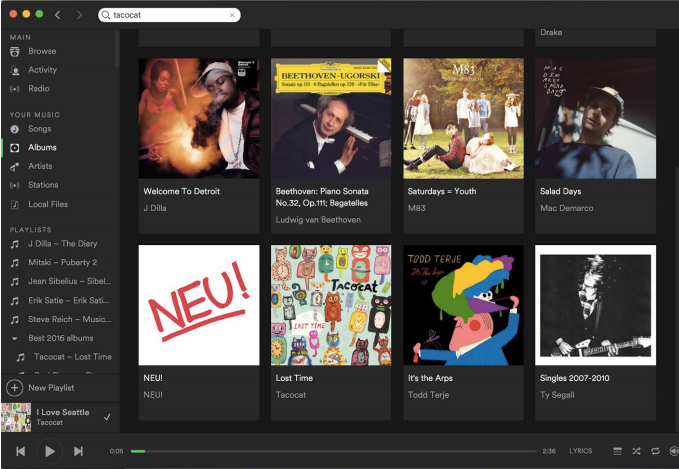Image resolution: width=679 pixels, height=469 pixels.
Task: Click into the tacocat search field
Action: (x=169, y=15)
